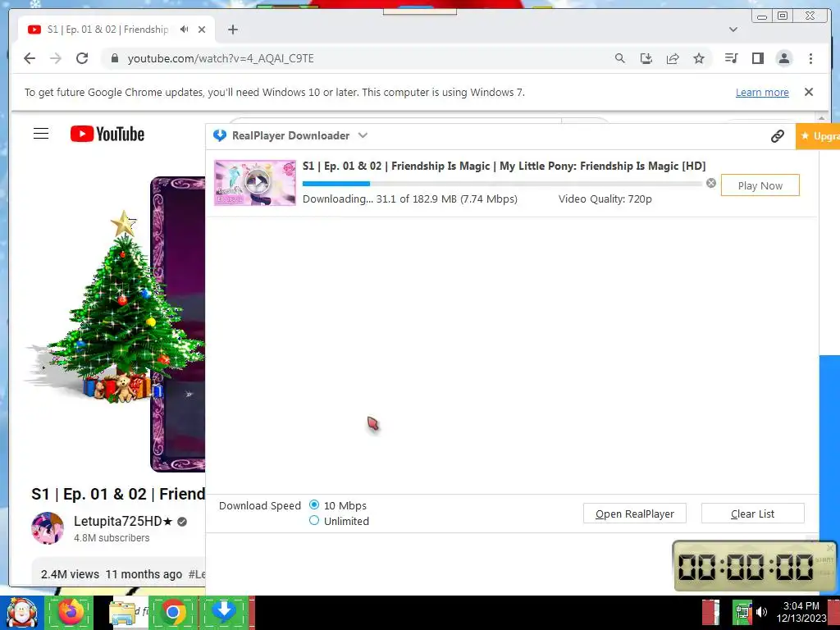Image resolution: width=840 pixels, height=630 pixels.
Task: Click the zoom magnifier in address bar
Action: [620, 58]
